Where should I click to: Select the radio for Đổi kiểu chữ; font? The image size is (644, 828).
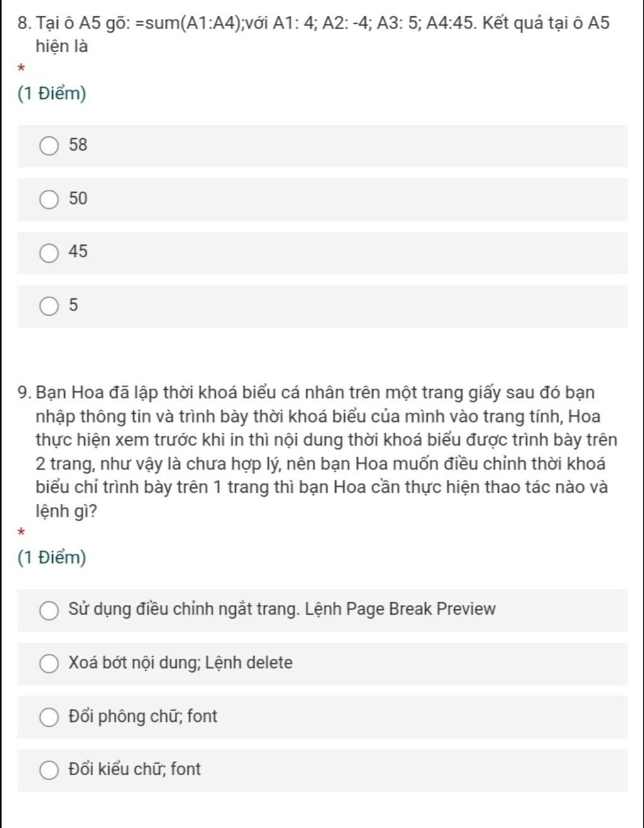(x=49, y=770)
